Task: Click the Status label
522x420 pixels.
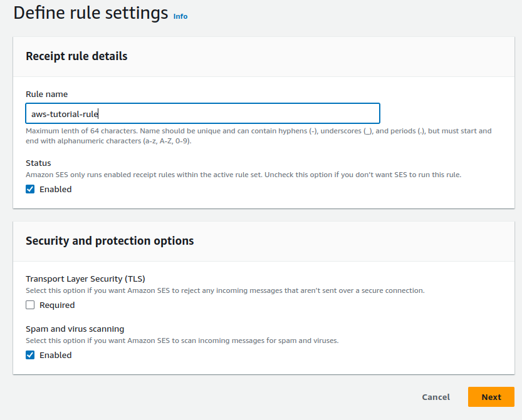Action: [38, 163]
